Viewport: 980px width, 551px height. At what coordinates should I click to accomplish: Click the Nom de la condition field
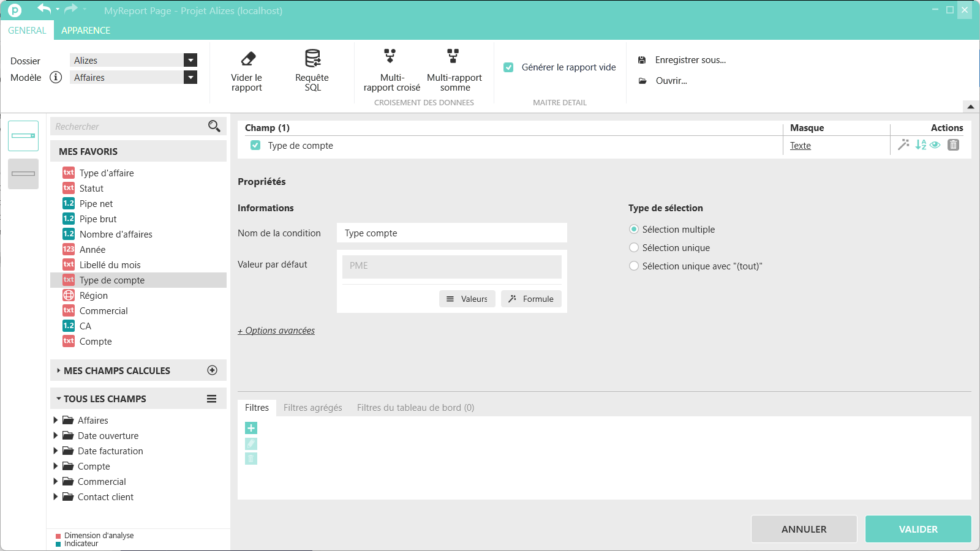pyautogui.click(x=451, y=233)
